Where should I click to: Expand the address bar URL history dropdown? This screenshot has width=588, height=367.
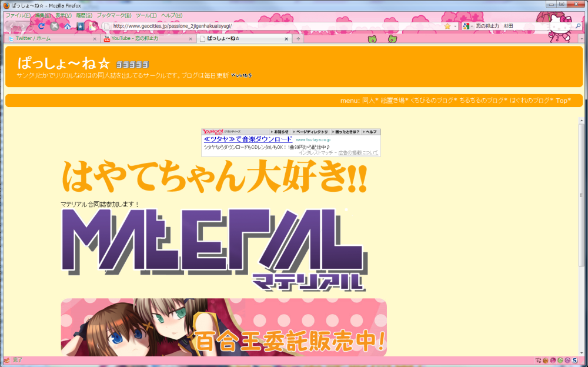pyautogui.click(x=455, y=26)
